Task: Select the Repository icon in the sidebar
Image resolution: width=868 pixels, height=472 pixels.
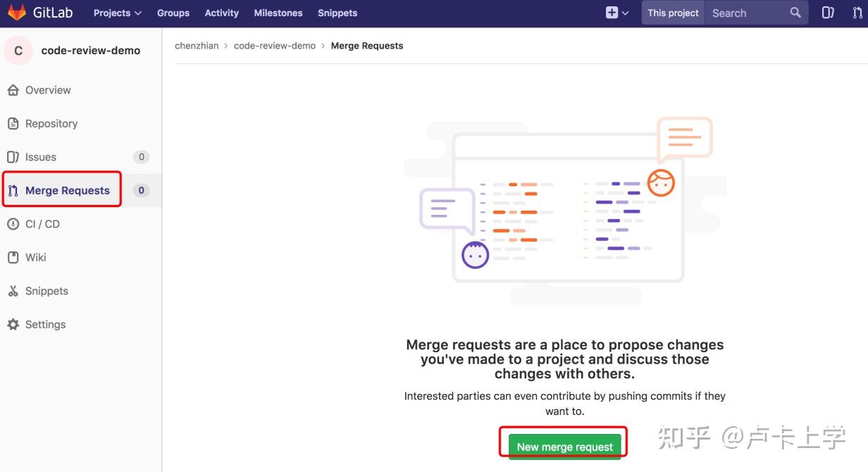Action: [x=15, y=123]
